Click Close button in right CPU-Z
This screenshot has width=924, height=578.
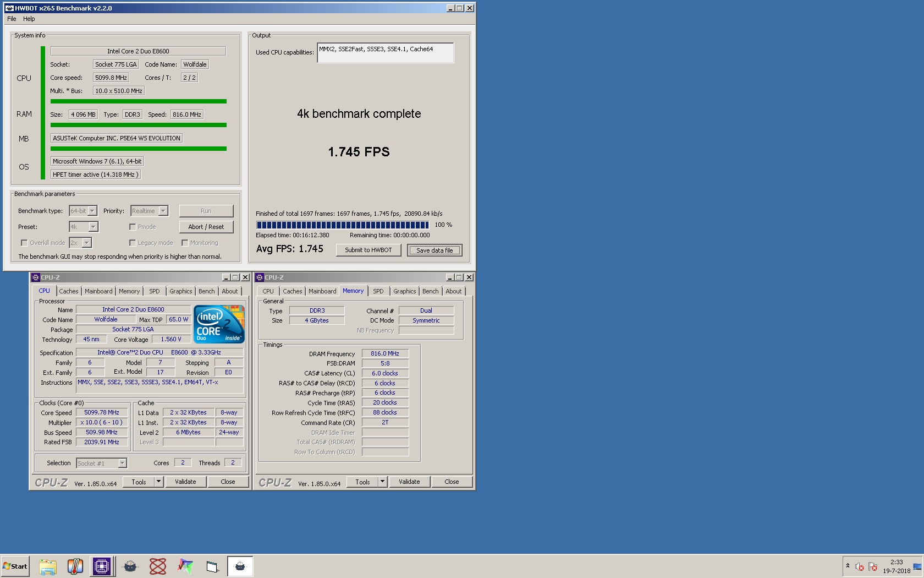[x=452, y=482]
